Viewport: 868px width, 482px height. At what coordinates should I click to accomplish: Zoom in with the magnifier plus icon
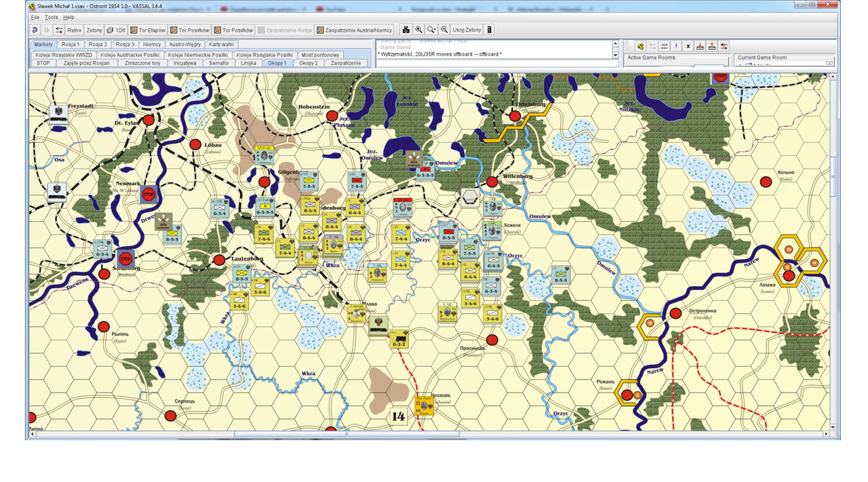coord(418,30)
